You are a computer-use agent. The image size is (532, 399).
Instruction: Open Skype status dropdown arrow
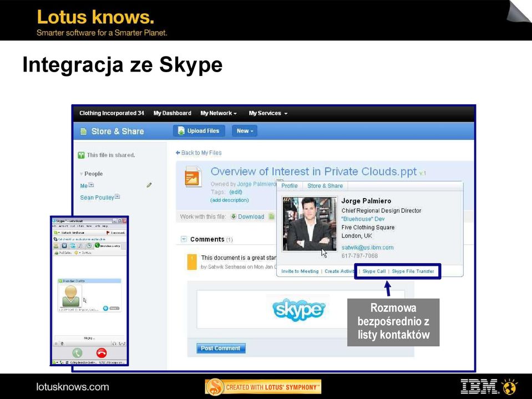(x=59, y=233)
